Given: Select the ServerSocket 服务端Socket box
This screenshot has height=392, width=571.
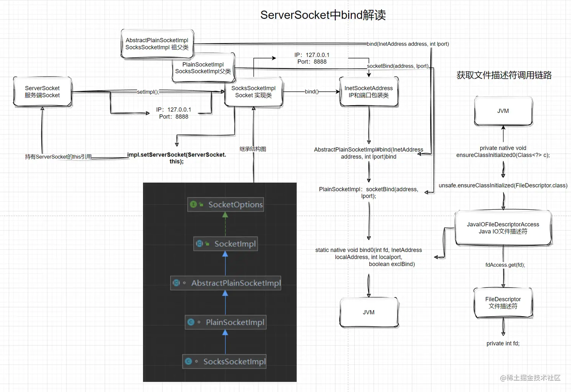Looking at the screenshot, I should [x=42, y=92].
